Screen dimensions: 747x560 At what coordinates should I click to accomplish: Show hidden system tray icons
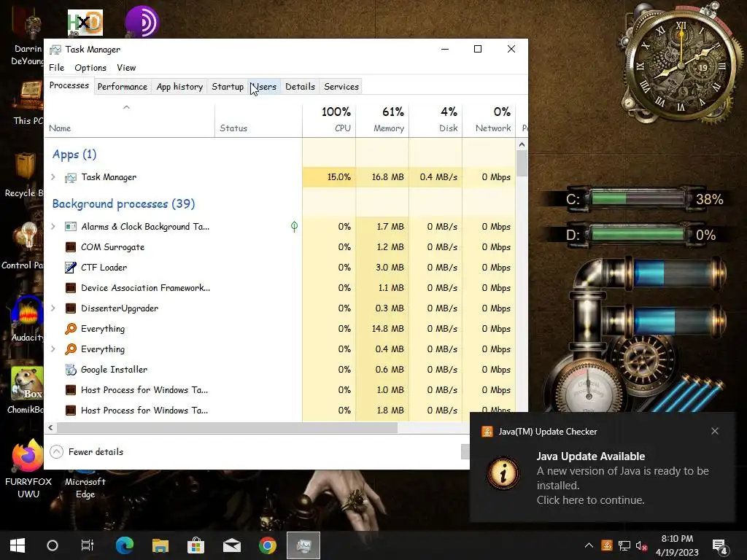tap(589, 545)
